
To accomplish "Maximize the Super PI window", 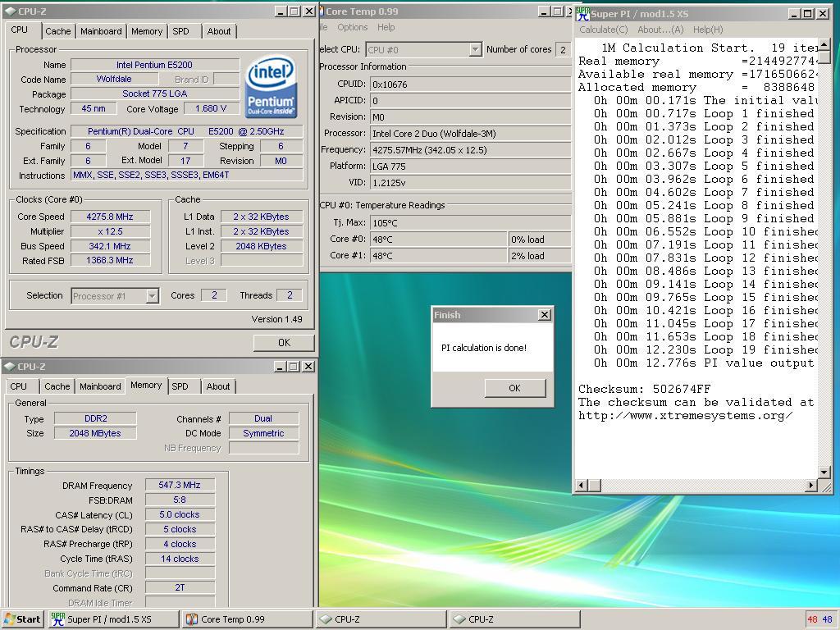I will (x=808, y=14).
